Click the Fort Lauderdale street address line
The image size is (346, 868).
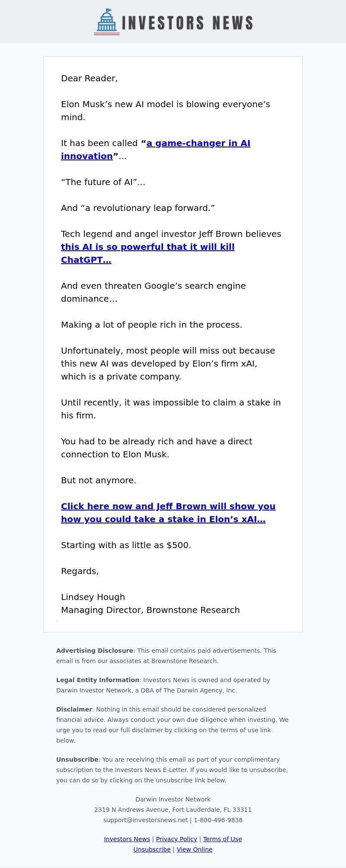[173, 810]
